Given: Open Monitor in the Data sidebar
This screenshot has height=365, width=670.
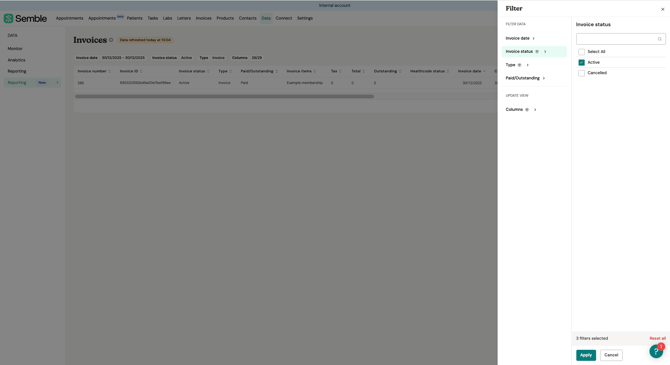Looking at the screenshot, I should click(15, 49).
